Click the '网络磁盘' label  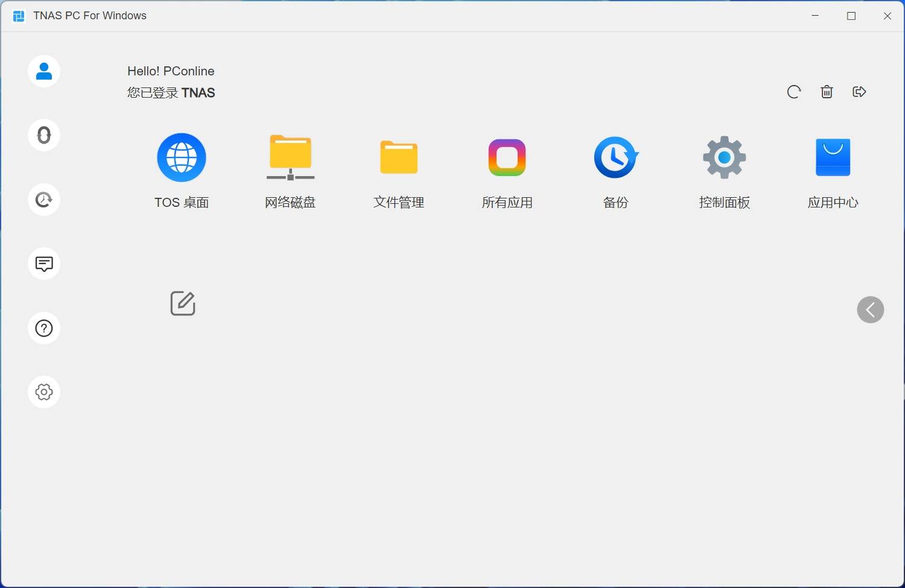[290, 203]
